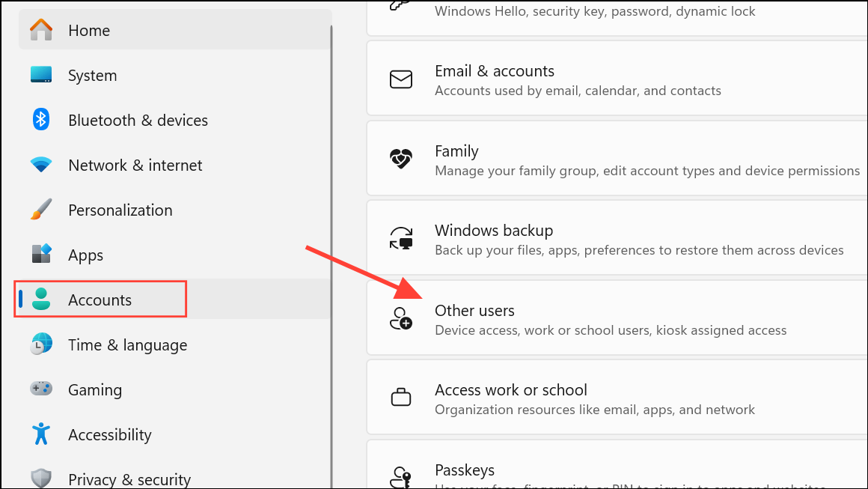Click the Network wifi icon
Image resolution: width=868 pixels, height=489 pixels.
pos(41,165)
